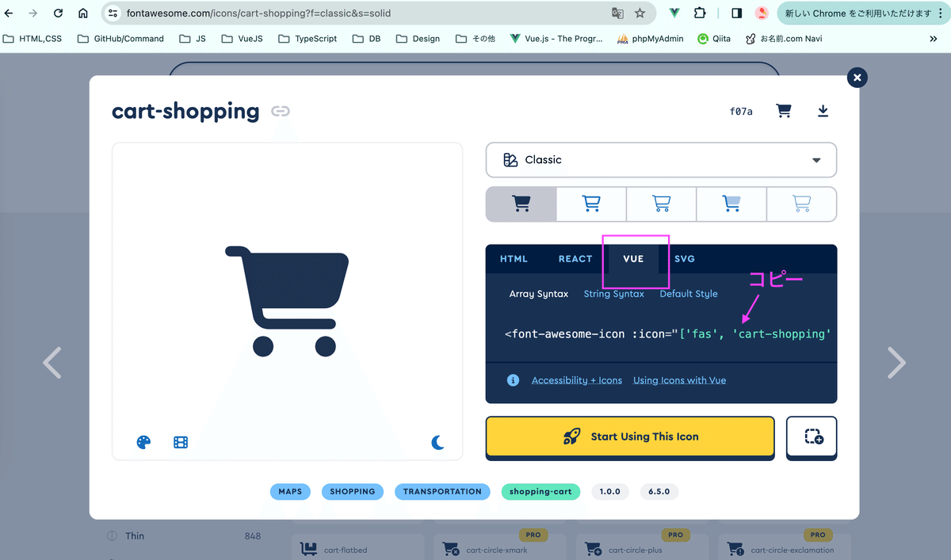This screenshot has width=951, height=560.
Task: Choose String Syntax option
Action: tap(614, 294)
